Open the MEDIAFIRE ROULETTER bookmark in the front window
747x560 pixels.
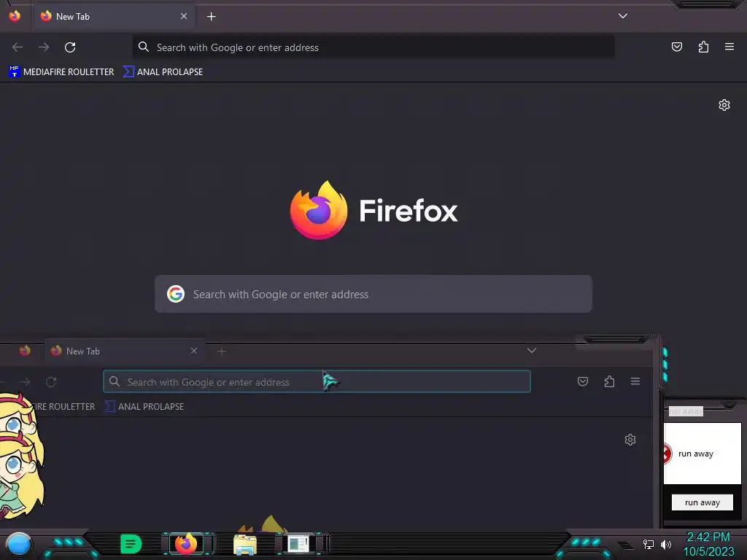pos(61,72)
